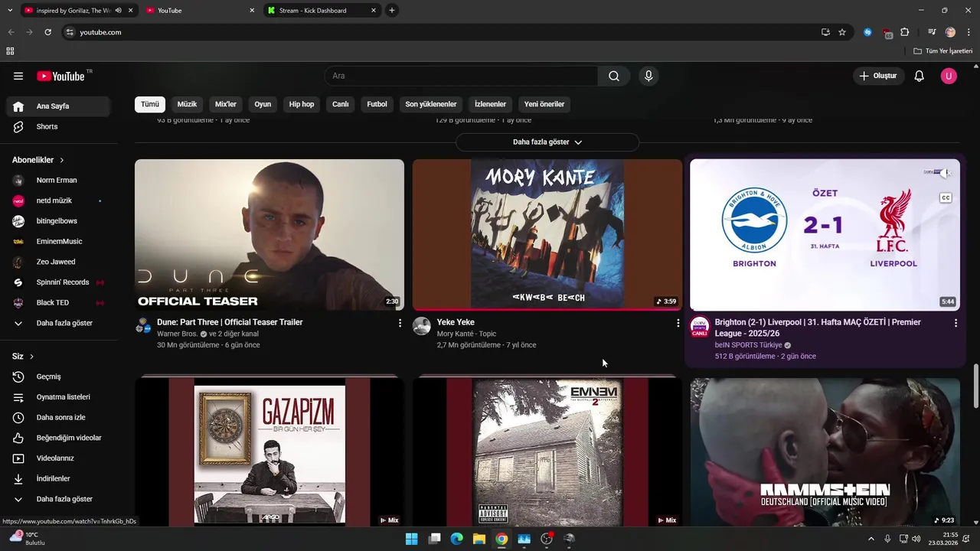Open Oynatma listeleri in the sidebar
The height and width of the screenshot is (551, 980).
[58, 397]
